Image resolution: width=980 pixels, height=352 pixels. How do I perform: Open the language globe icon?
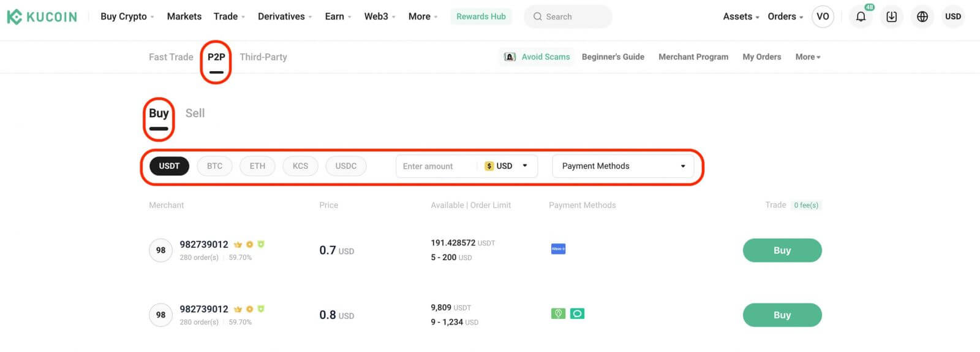[x=922, y=17]
